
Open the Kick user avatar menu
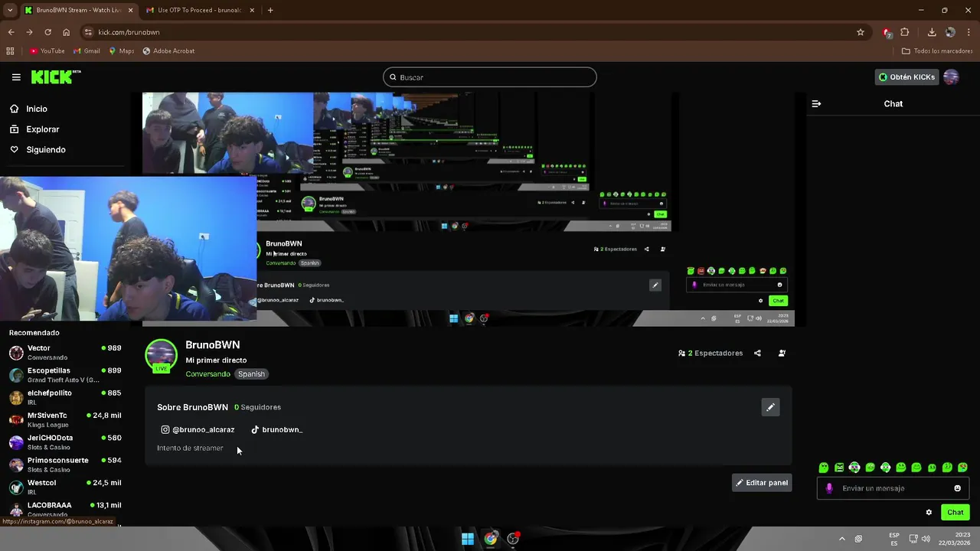(951, 77)
